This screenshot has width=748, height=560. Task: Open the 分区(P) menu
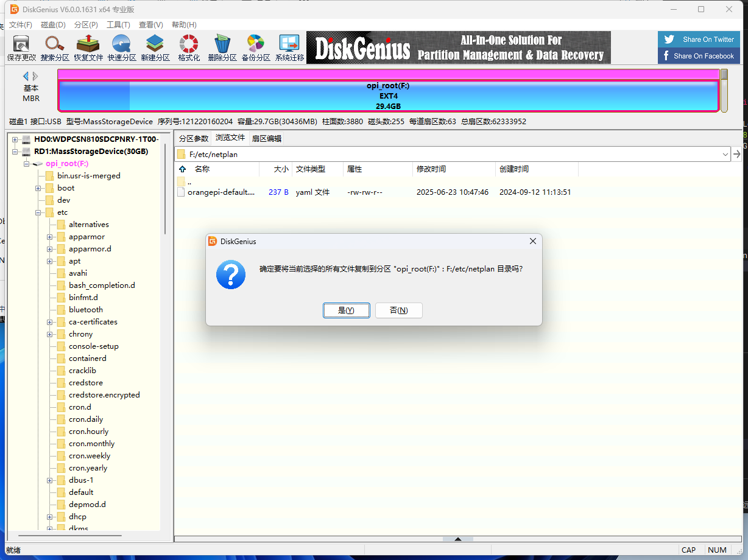(86, 25)
